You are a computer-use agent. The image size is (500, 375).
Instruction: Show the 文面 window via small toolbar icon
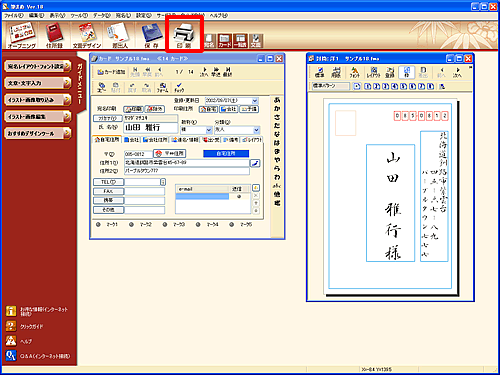[x=256, y=41]
